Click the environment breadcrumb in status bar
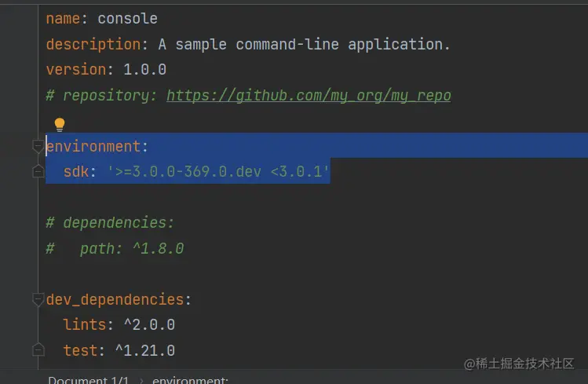This screenshot has width=588, height=384. point(190,380)
